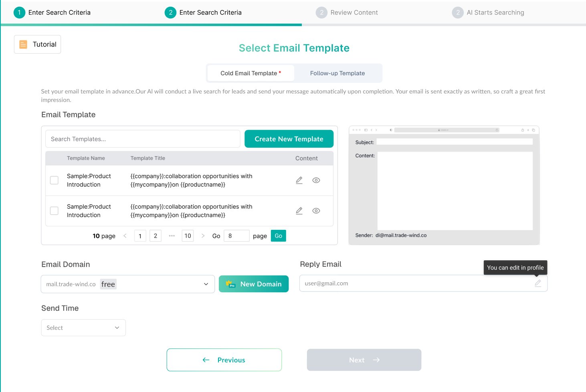Click the Pro crown icon on New Domain

tap(230, 284)
